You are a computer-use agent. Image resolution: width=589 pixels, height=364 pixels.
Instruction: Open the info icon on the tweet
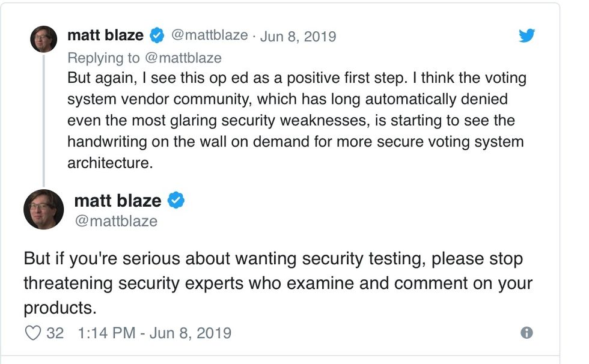[x=526, y=333]
